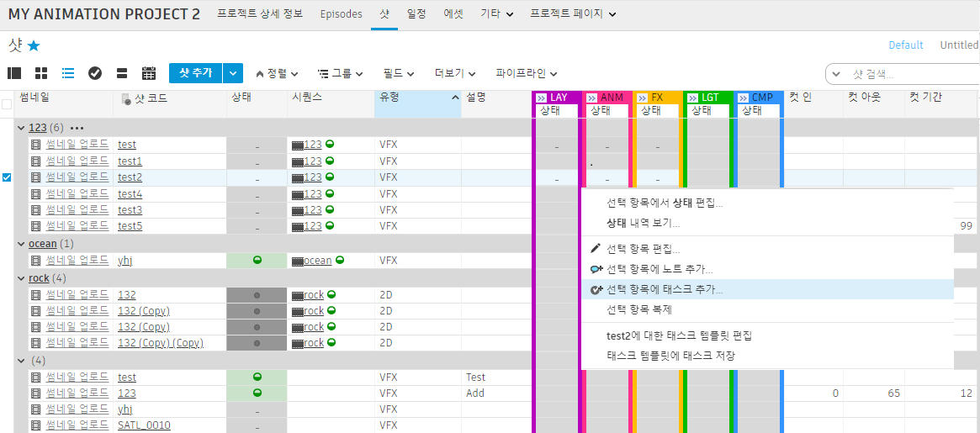This screenshot has height=433, width=980.
Task: Open the SATL_0010 shot link
Action: pyautogui.click(x=145, y=425)
